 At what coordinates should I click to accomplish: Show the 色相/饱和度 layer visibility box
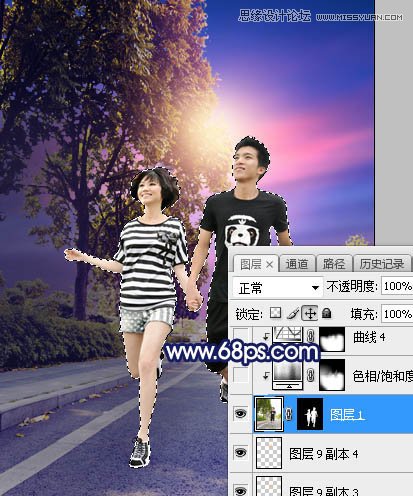click(241, 375)
